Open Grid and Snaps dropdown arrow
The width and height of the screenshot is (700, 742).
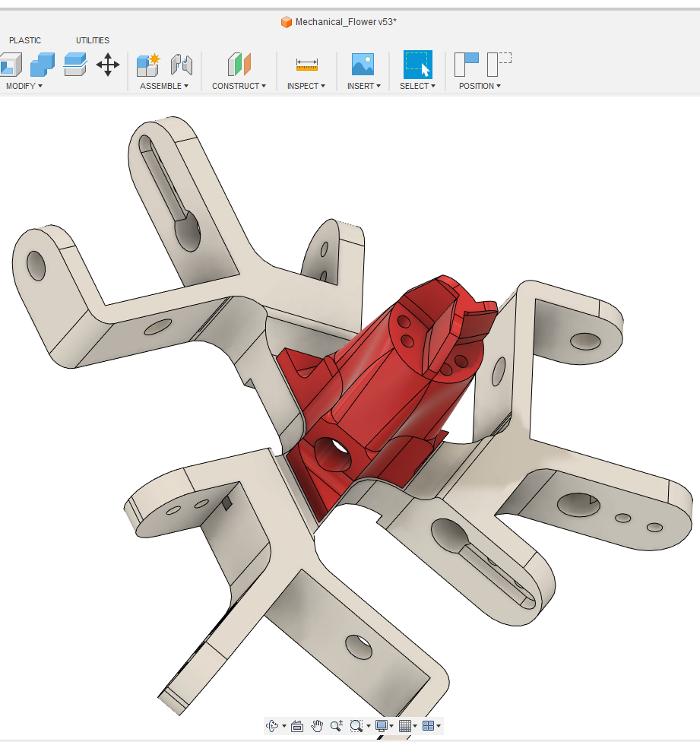pyautogui.click(x=415, y=726)
